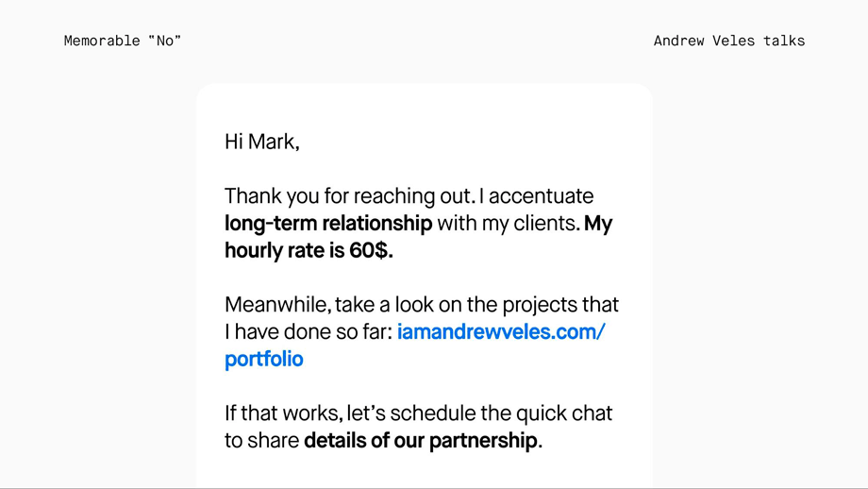This screenshot has height=489, width=868.
Task: Click the "I have done so far:" text
Action: [309, 331]
